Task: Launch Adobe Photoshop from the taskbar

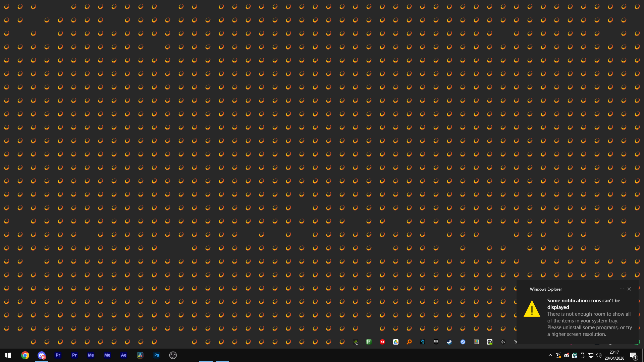Action: (x=157, y=355)
